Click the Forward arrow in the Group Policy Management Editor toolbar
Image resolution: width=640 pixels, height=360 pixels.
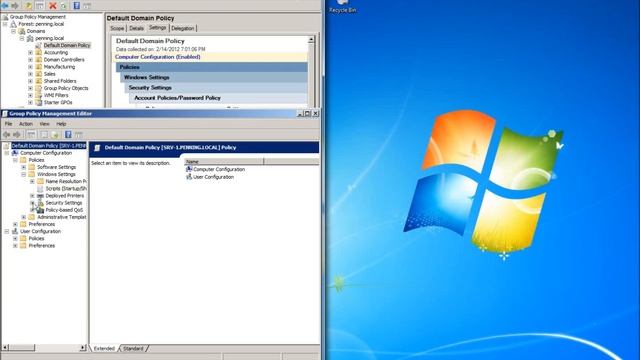17,135
